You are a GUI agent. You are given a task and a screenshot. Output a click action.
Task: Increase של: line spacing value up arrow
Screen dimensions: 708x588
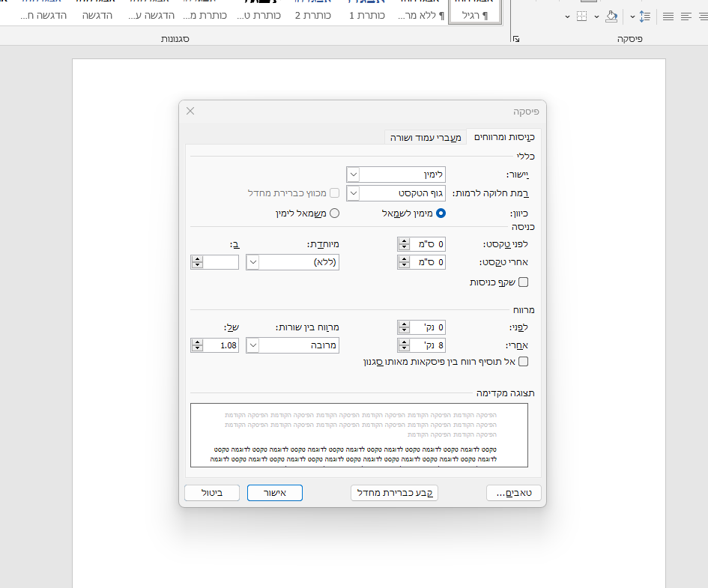pyautogui.click(x=197, y=342)
